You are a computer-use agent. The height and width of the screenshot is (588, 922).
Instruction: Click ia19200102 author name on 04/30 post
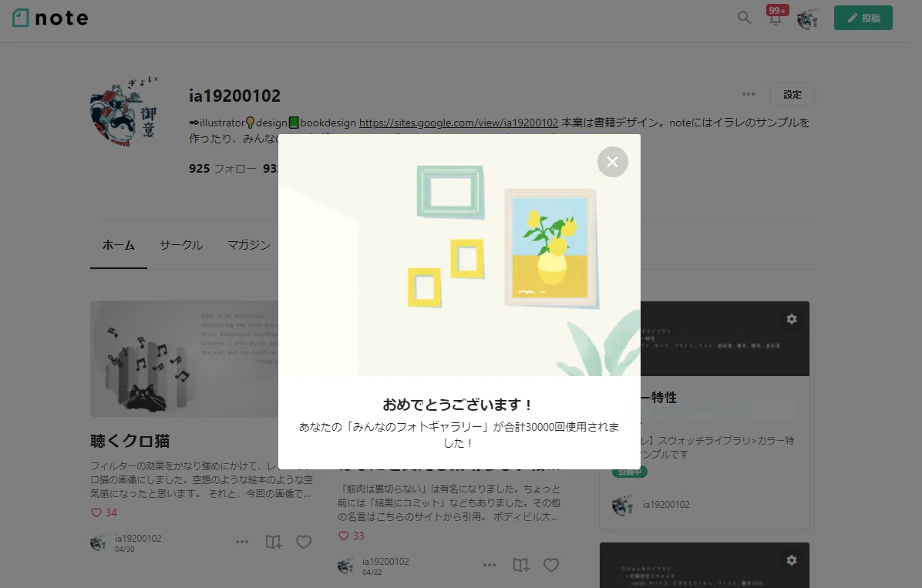coord(138,538)
